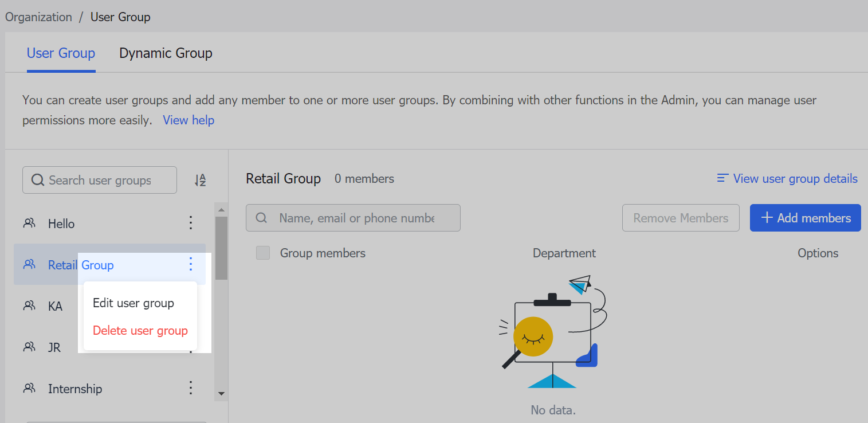
Task: Open the three-dot options for JR group
Action: coord(190,347)
